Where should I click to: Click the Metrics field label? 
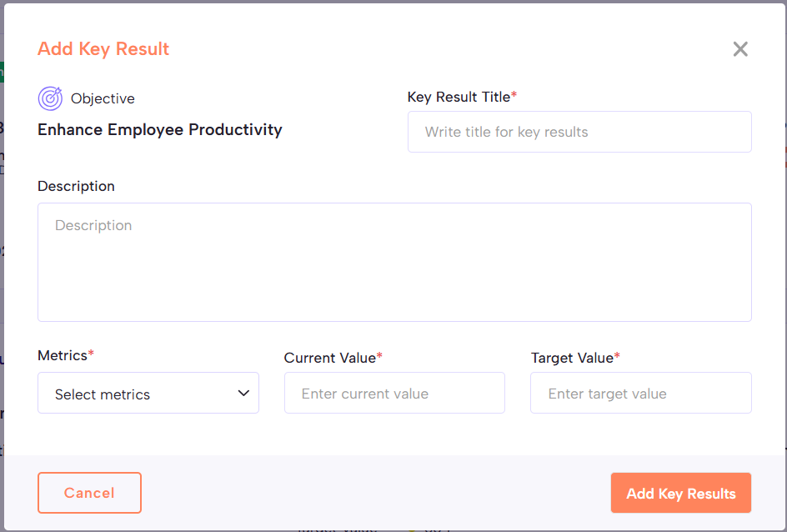click(63, 355)
